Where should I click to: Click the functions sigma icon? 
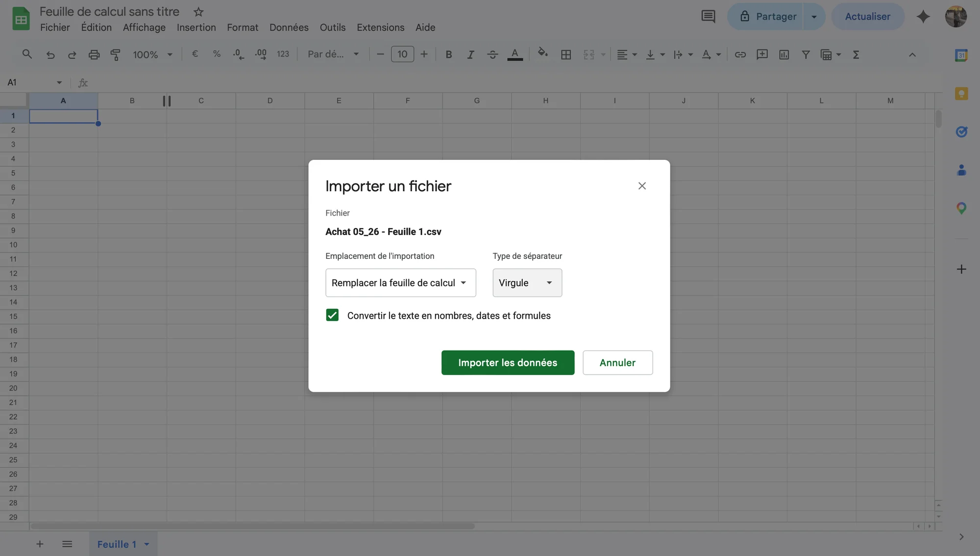point(856,54)
